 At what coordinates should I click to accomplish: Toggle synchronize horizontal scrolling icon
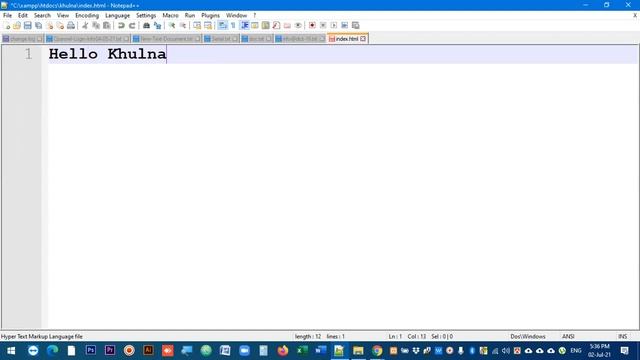(x=208, y=26)
